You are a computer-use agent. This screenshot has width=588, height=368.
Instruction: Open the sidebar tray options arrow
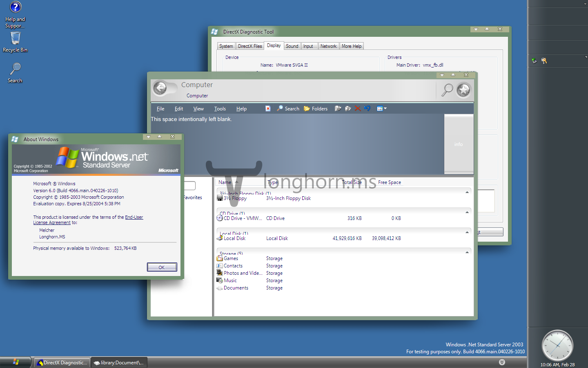586,57
